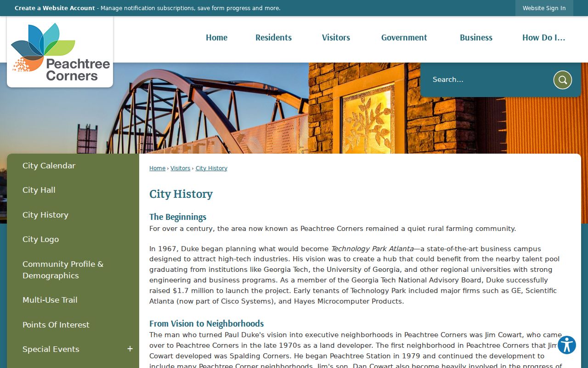Click the search magnifier icon button
588x368 pixels.
[563, 80]
